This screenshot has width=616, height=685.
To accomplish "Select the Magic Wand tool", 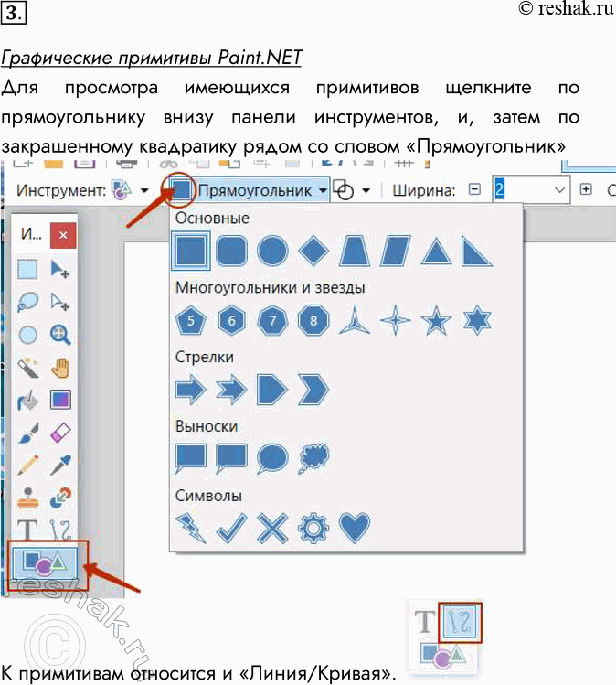I will click(x=28, y=368).
